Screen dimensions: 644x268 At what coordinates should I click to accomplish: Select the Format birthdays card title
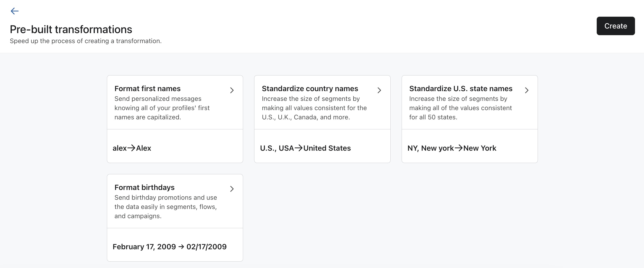coord(144,187)
